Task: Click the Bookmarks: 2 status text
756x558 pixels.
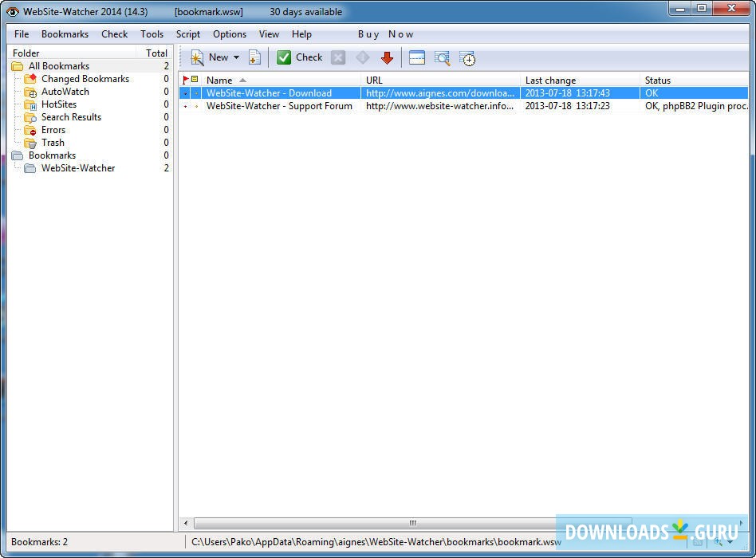Action: pyautogui.click(x=40, y=542)
